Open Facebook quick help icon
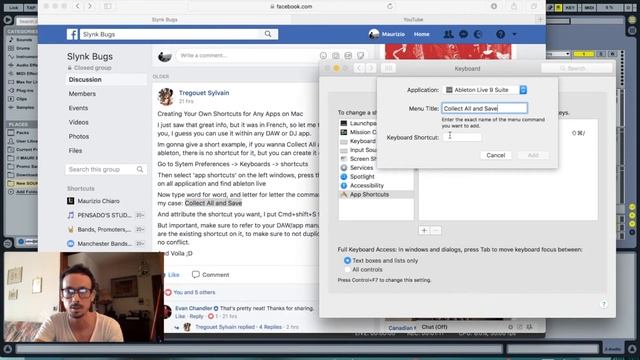Image resolution: width=640 pixels, height=360 pixels. coord(500,34)
